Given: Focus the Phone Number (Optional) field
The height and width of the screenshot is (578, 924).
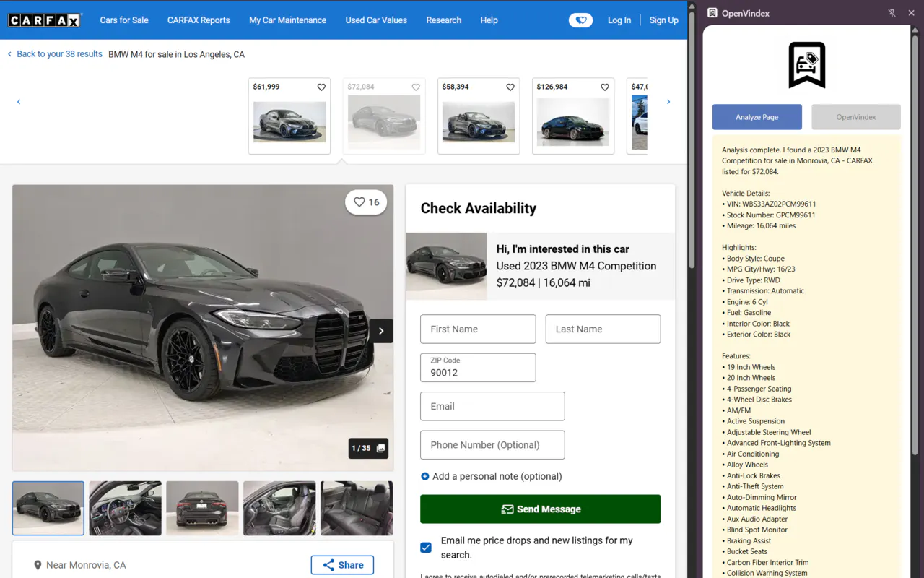Looking at the screenshot, I should click(492, 445).
